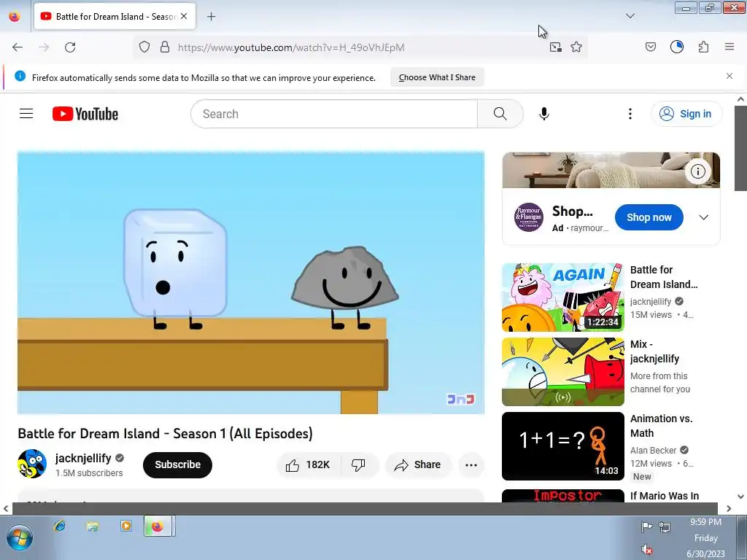Image resolution: width=747 pixels, height=560 pixels.
Task: Bookmark this page with the star icon
Action: point(576,47)
